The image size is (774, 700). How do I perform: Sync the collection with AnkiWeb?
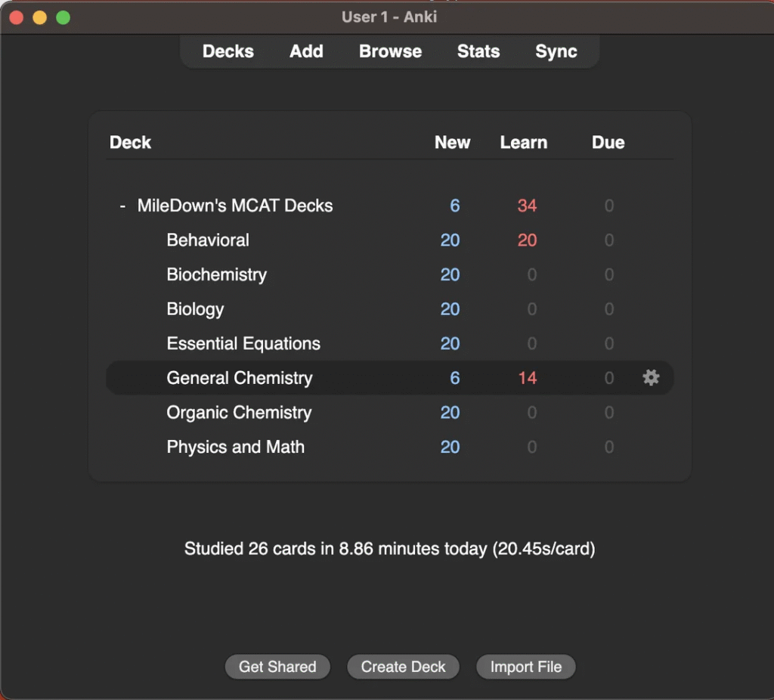556,51
